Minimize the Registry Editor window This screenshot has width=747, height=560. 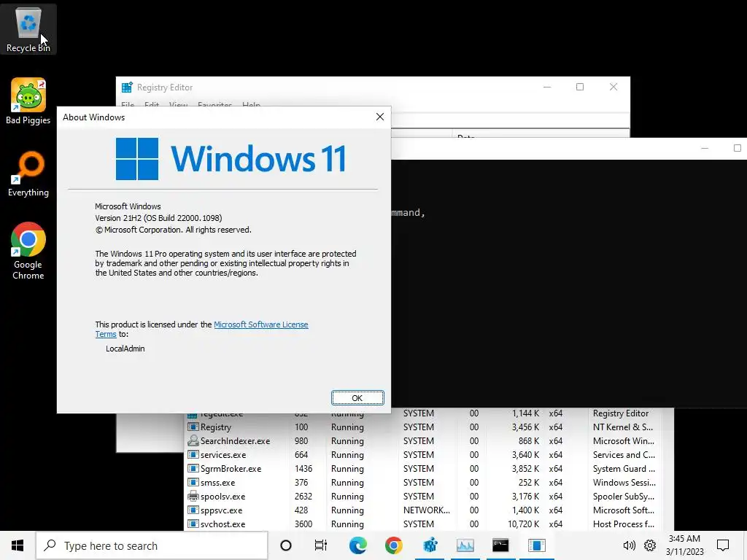(x=547, y=87)
